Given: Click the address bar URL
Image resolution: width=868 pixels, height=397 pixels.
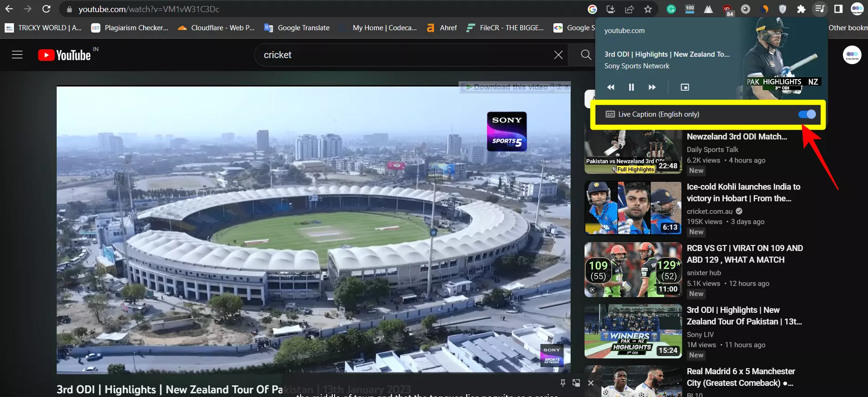Looking at the screenshot, I should [149, 9].
